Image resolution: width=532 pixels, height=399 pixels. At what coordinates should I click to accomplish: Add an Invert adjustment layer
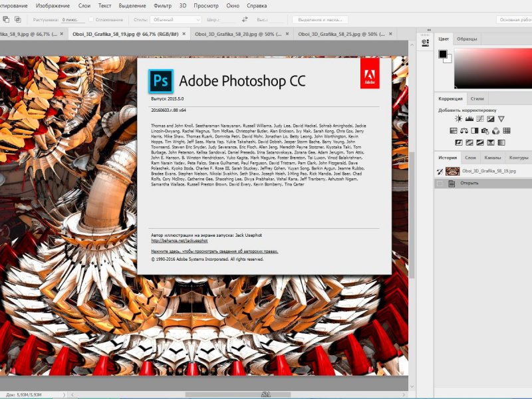458,142
